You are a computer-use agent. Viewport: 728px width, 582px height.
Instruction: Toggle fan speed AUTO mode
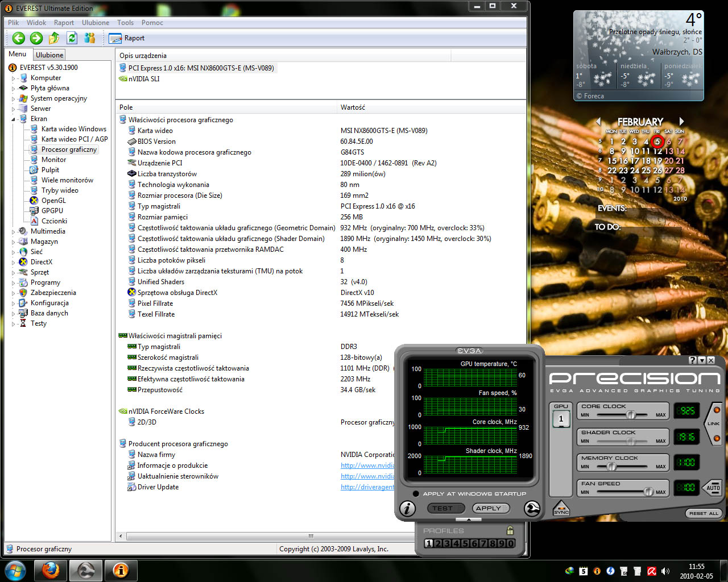[x=713, y=488]
